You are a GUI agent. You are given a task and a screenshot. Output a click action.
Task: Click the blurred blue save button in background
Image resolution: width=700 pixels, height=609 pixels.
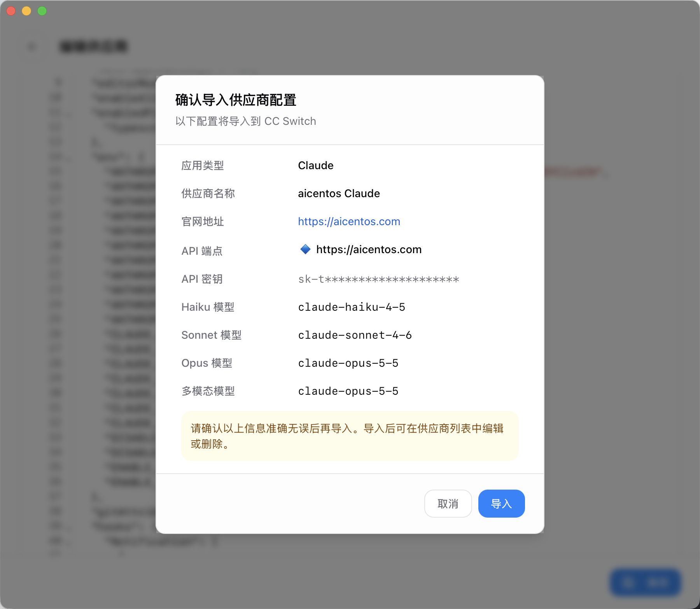645,583
